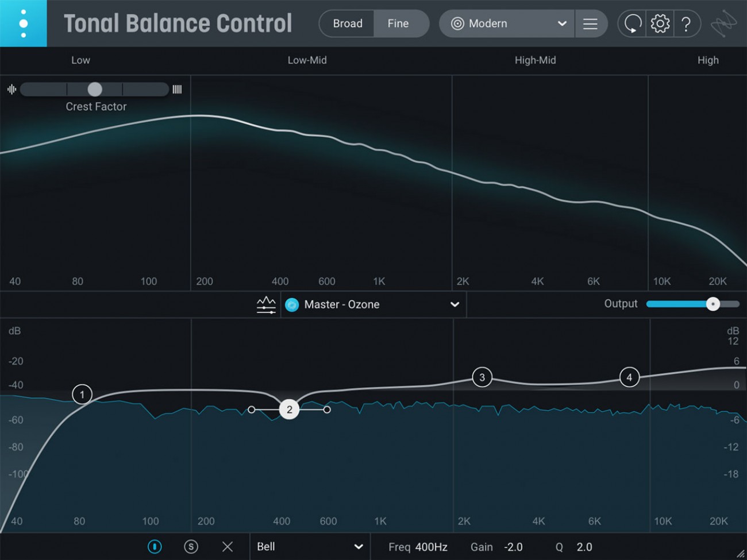This screenshot has width=747, height=560.
Task: Open the Bell filter shape dropdown
Action: pos(310,546)
